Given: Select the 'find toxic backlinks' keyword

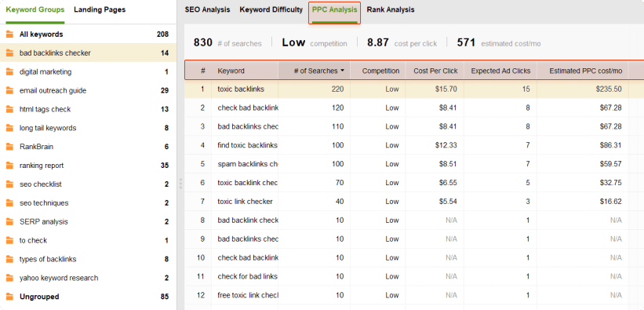Looking at the screenshot, I should coord(248,145).
